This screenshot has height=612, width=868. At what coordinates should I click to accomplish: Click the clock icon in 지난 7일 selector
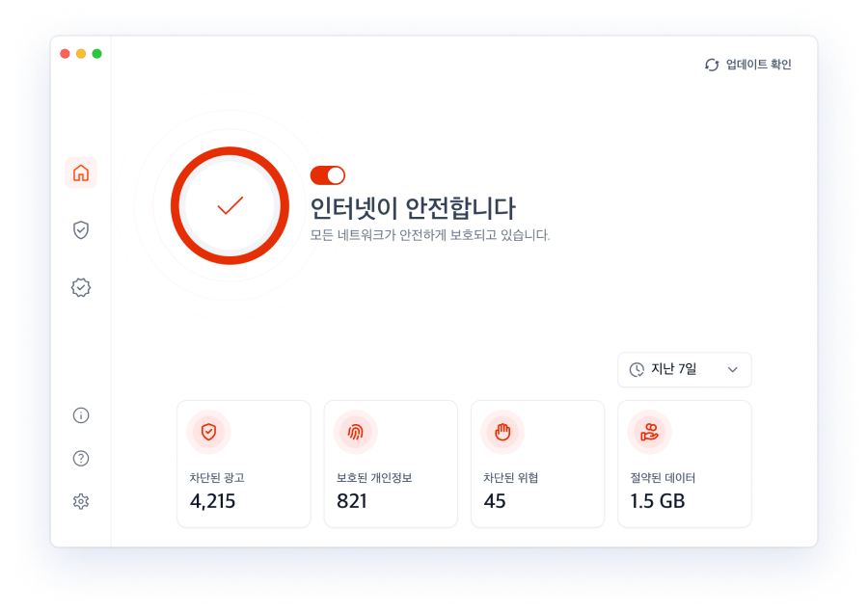point(637,370)
